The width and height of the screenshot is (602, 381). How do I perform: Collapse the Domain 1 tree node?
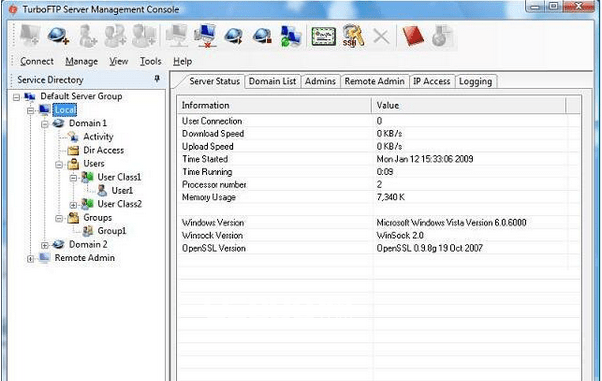point(45,124)
